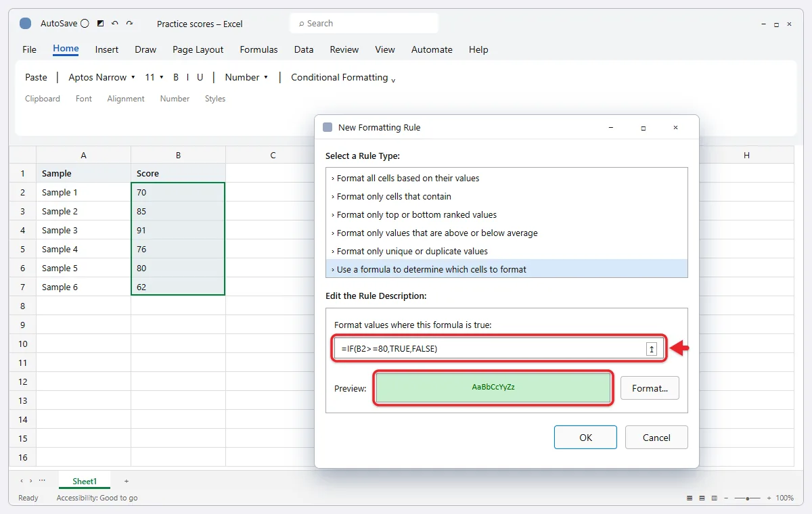Viewport: 812px width, 514px height.
Task: Toggle the AutoSave switch
Action: click(x=85, y=24)
